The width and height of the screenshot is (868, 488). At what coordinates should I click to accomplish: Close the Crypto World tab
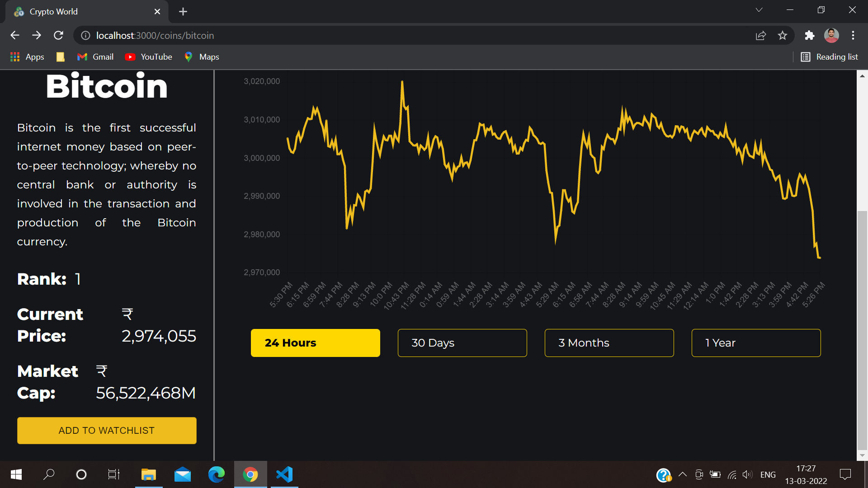pyautogui.click(x=157, y=12)
